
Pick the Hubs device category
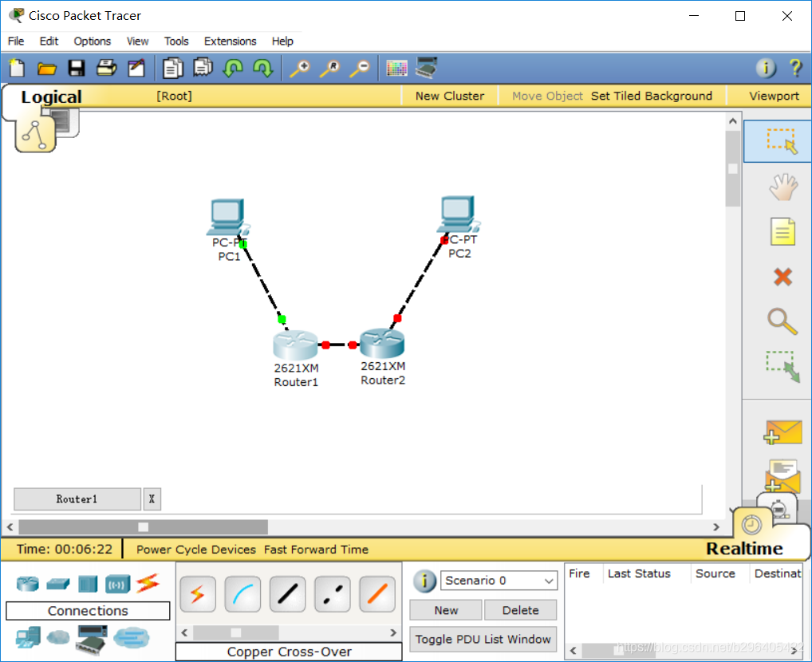point(88,584)
